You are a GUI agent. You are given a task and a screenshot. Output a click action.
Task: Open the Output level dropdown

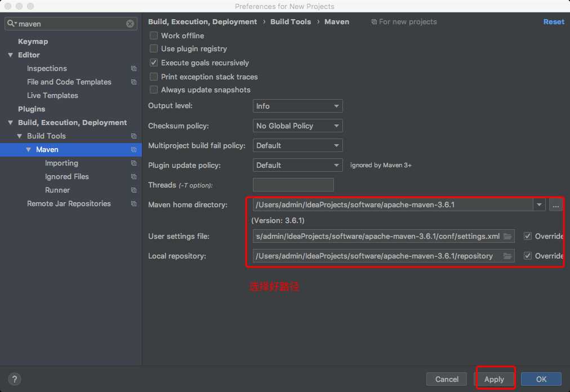[298, 106]
